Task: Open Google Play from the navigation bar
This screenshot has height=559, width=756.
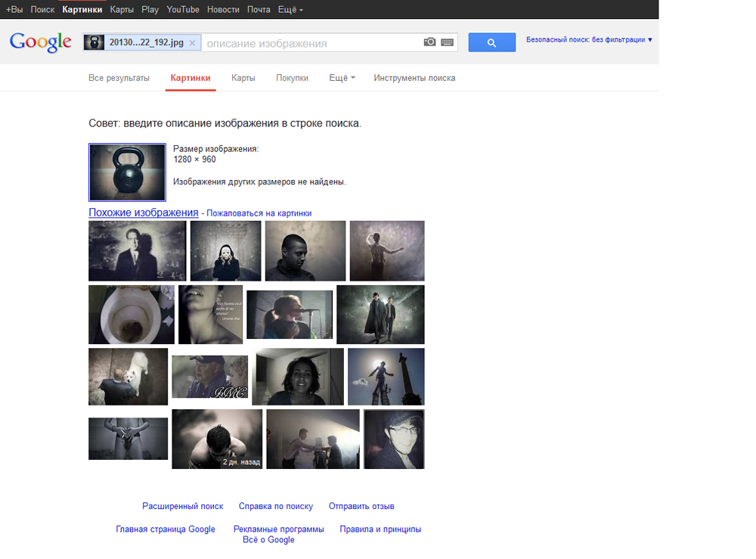Action: (x=150, y=9)
